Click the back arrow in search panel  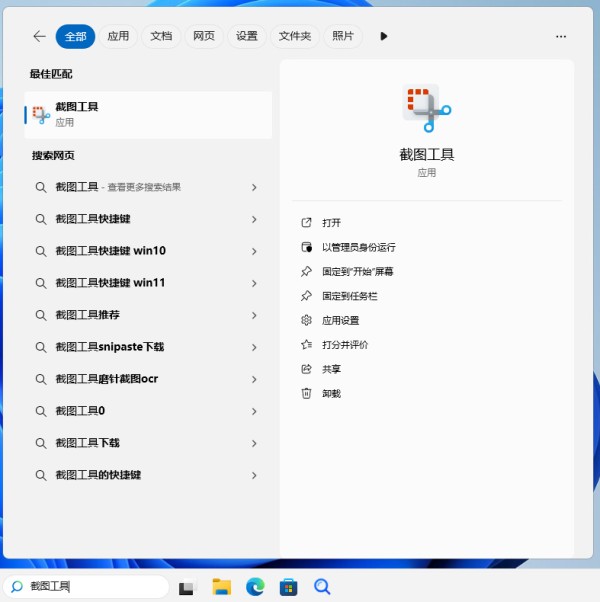tap(39, 36)
